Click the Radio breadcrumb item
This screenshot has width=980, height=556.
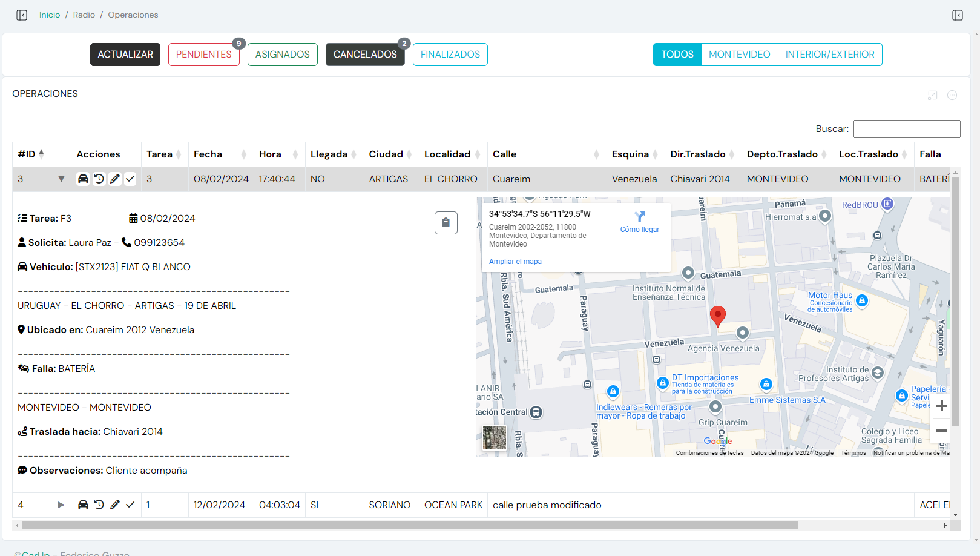point(84,15)
